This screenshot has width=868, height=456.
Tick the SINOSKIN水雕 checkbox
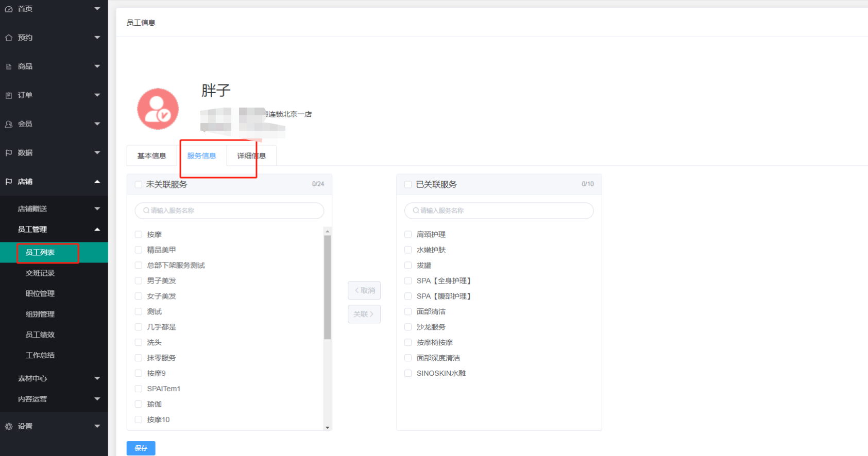pos(408,373)
